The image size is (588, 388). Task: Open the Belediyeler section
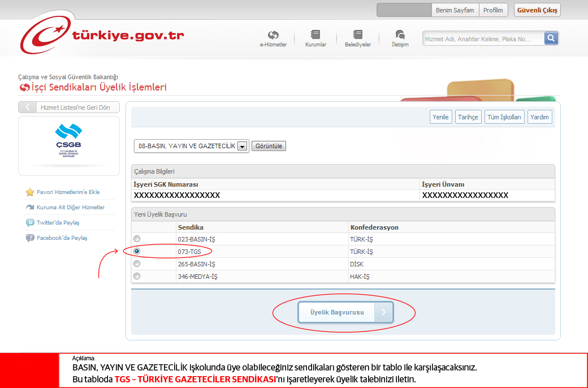click(x=357, y=38)
